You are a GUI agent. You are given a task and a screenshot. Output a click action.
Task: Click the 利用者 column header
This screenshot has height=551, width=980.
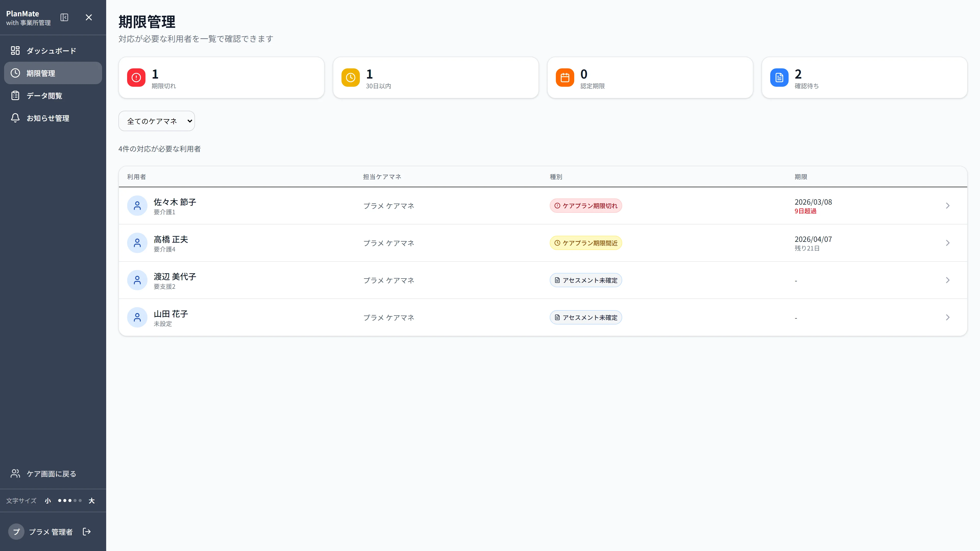click(137, 177)
